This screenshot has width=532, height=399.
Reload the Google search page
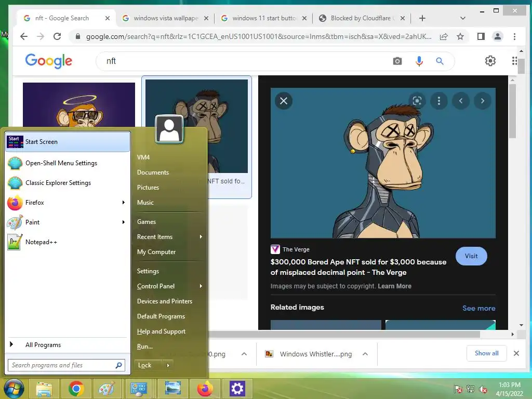coord(57,36)
